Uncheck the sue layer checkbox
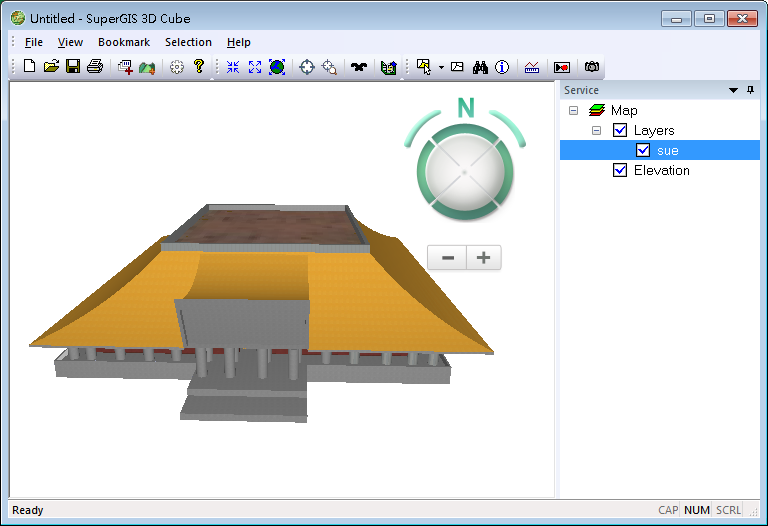The height and width of the screenshot is (526, 768). point(643,150)
